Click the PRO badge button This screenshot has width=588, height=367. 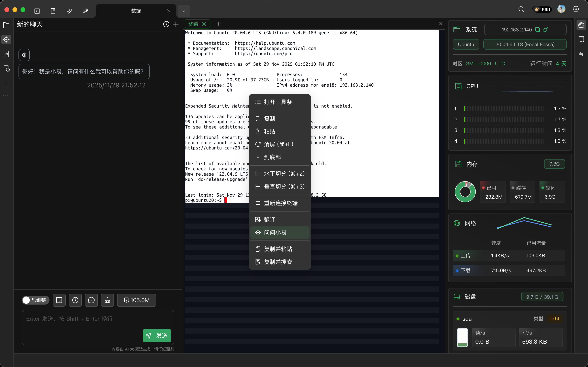542,9
